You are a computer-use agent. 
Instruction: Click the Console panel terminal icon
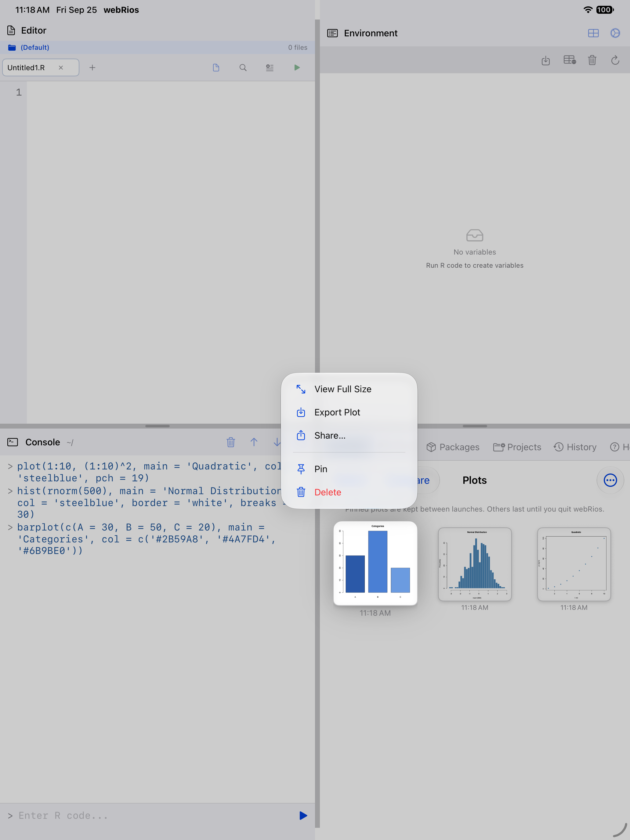click(13, 442)
